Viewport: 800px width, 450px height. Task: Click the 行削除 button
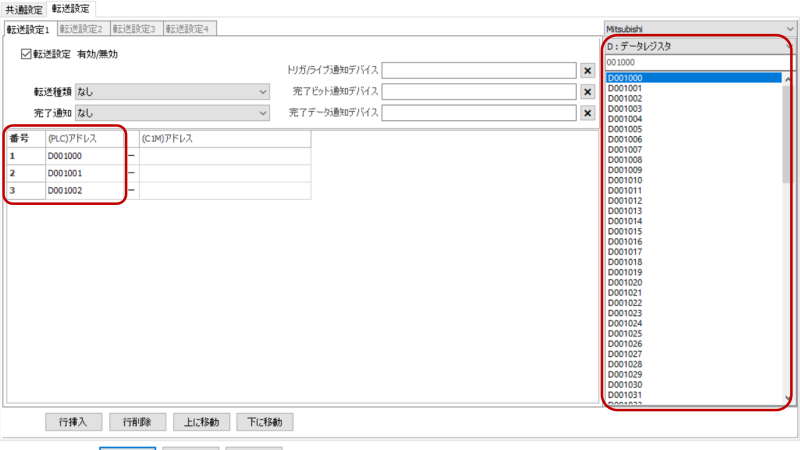(x=137, y=421)
